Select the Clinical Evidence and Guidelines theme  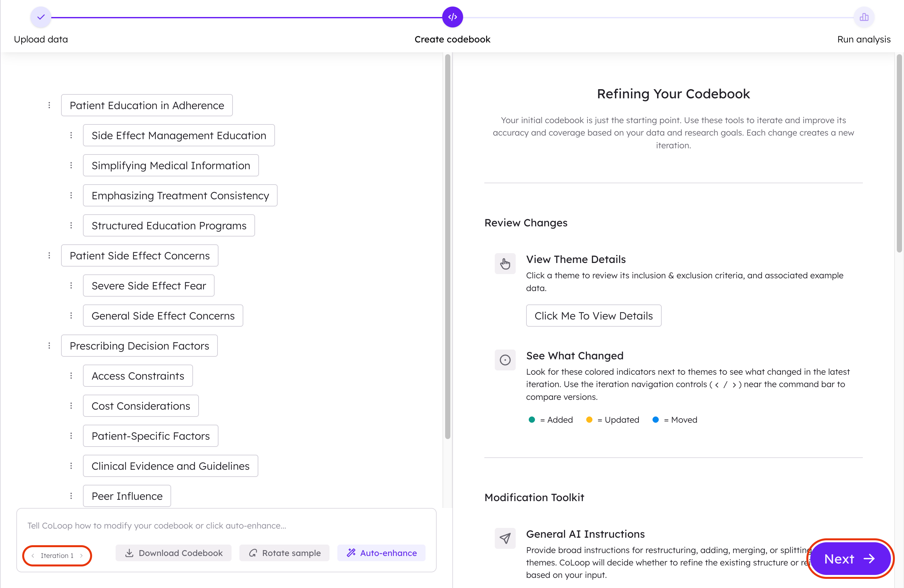point(170,466)
